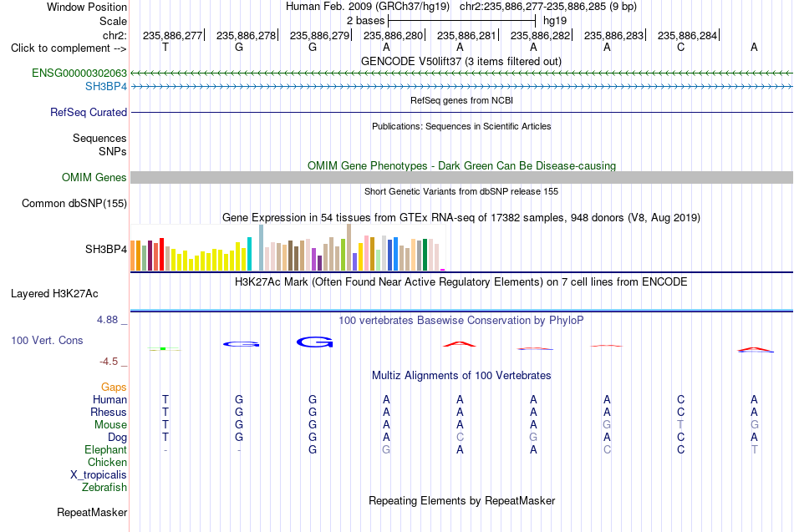794x532 pixels.
Task: Open the blue SH3BP4 GENCODE gene label
Action: tap(106, 87)
